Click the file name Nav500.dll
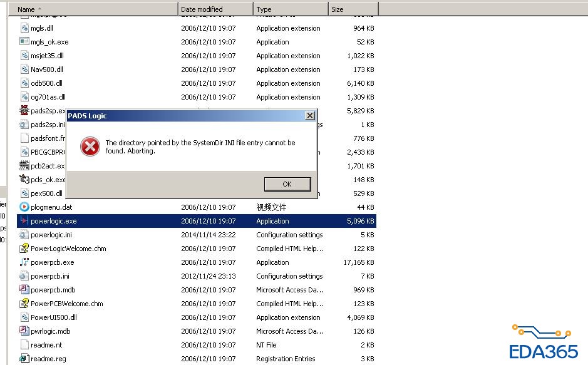This screenshot has width=588, height=365. click(47, 69)
